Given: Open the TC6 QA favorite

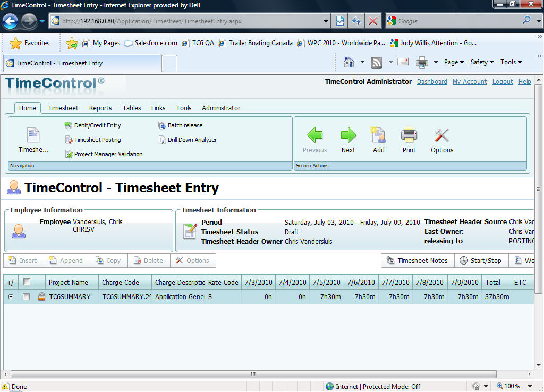Looking at the screenshot, I should pyautogui.click(x=199, y=43).
